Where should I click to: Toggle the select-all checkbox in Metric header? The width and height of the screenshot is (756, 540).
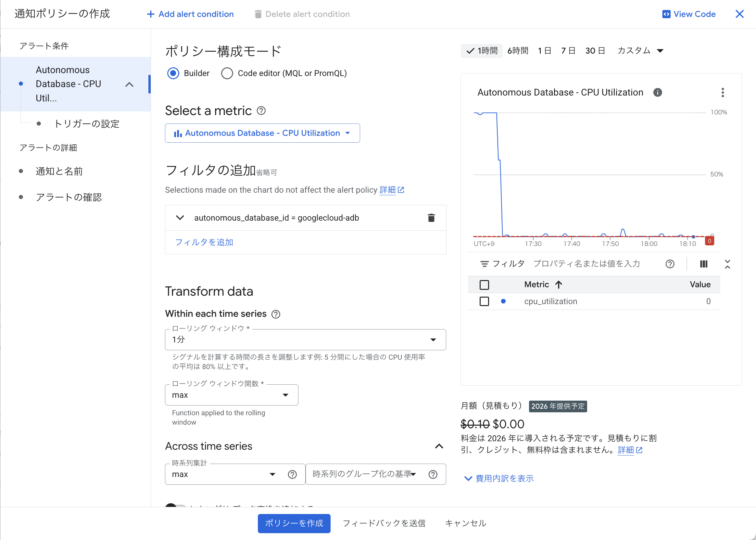(x=484, y=285)
